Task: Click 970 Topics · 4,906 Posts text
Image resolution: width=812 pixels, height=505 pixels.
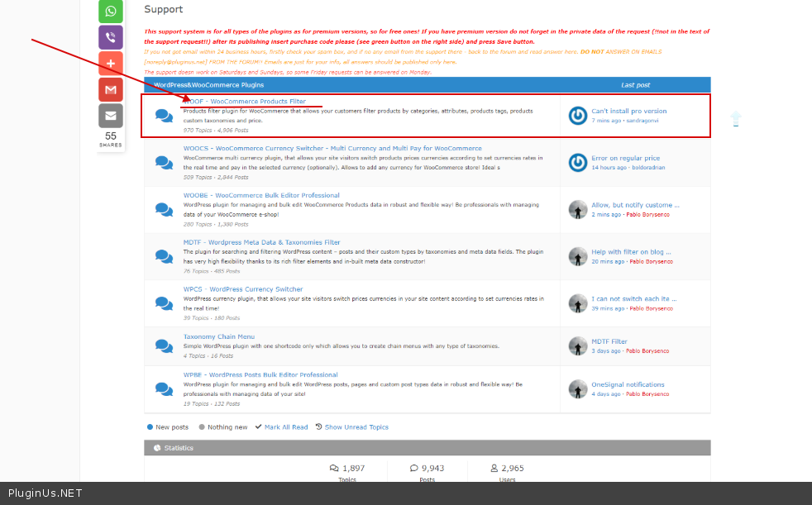Action: pyautogui.click(x=216, y=131)
